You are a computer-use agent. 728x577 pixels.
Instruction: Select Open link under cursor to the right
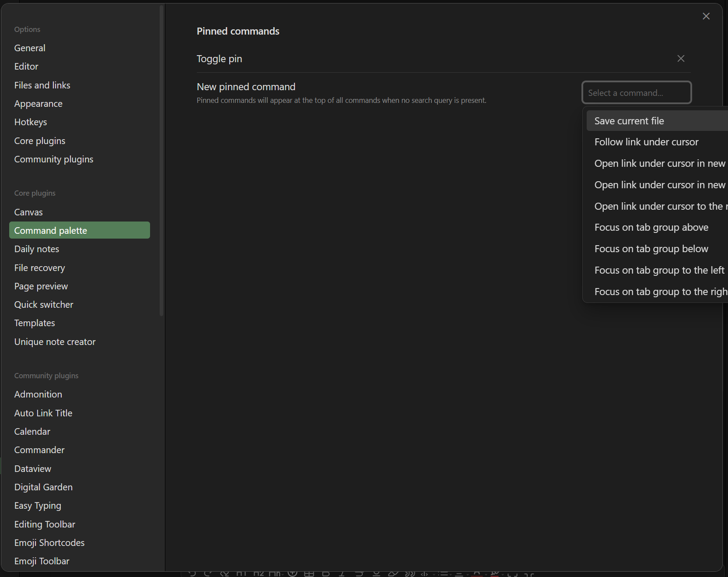pos(657,206)
